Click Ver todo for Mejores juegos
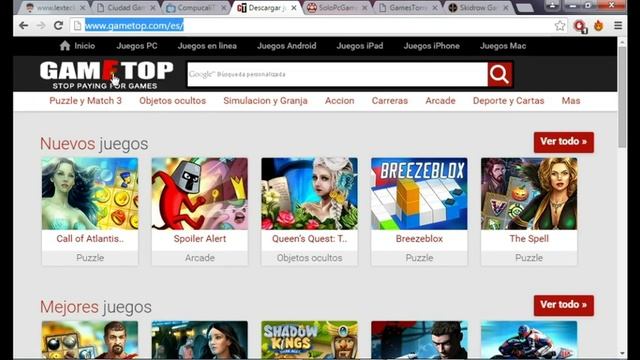640x360 pixels. (564, 305)
